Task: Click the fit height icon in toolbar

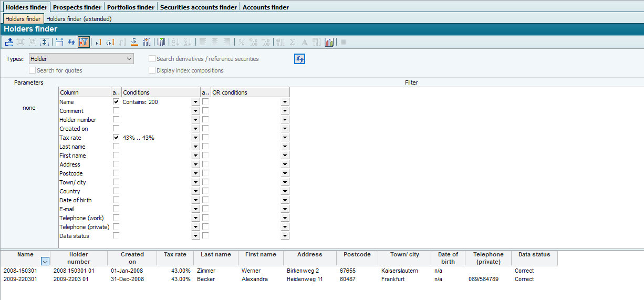Action: click(45, 42)
